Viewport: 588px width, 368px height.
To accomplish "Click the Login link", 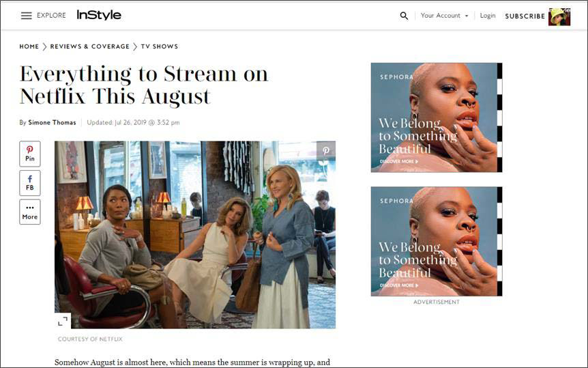I will [x=488, y=16].
